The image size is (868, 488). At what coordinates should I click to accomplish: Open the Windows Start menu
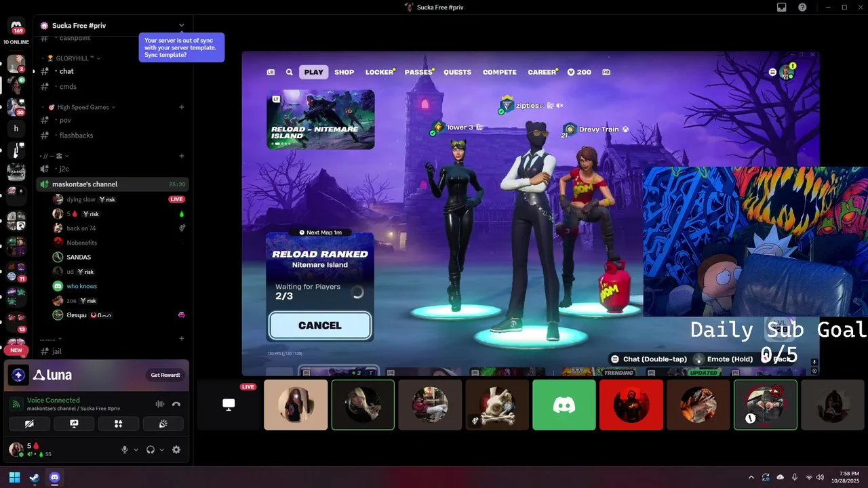pos(14,477)
